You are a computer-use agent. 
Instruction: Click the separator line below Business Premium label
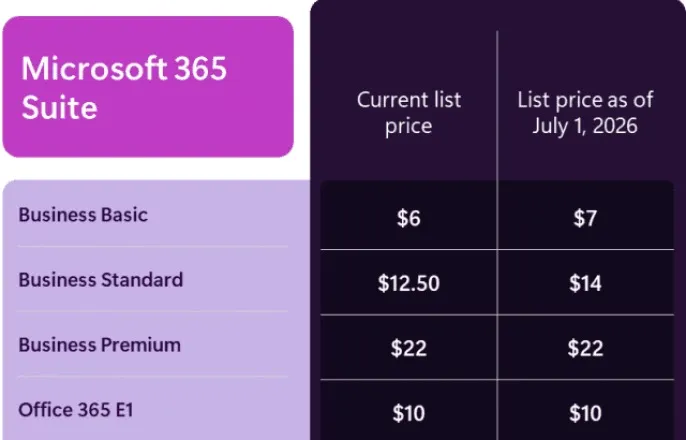click(x=152, y=376)
